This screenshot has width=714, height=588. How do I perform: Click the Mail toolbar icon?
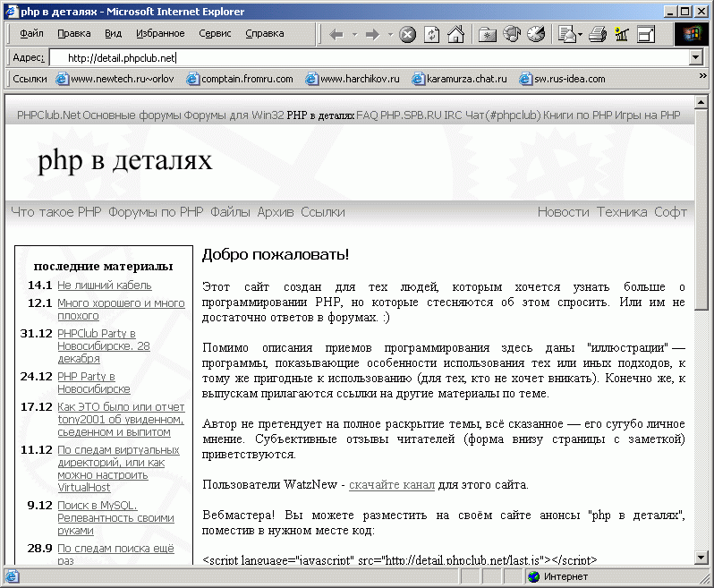coord(567,35)
